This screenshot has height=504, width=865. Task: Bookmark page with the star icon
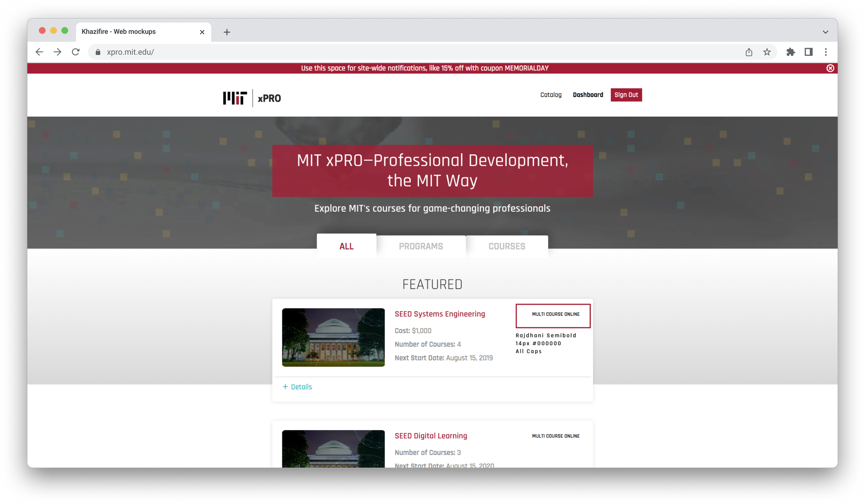(x=767, y=52)
